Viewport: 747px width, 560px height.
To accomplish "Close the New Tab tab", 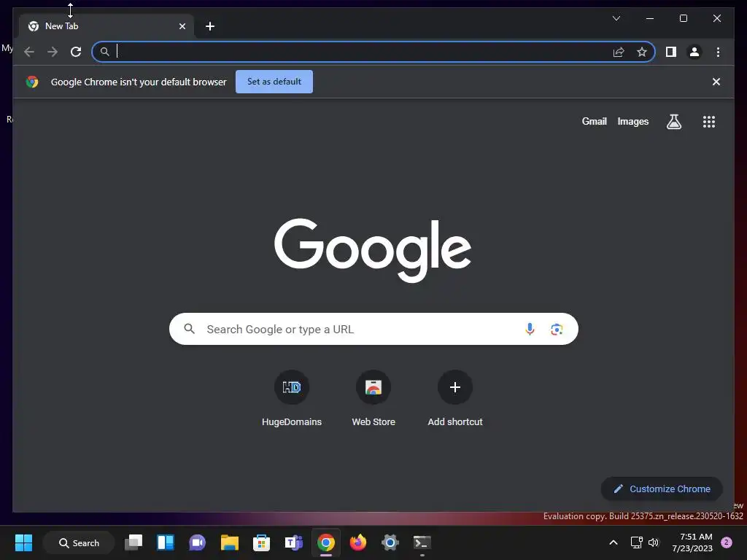I will 182,26.
